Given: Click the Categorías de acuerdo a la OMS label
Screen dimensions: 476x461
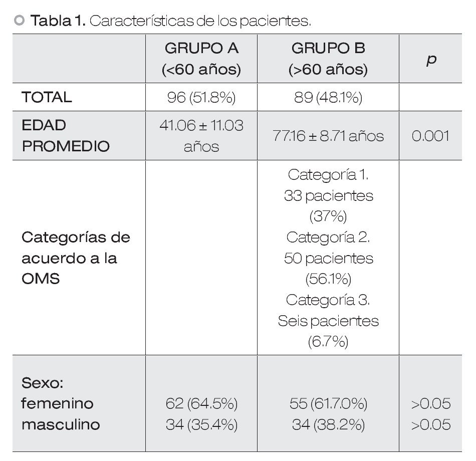Looking at the screenshot, I should tap(76, 258).
